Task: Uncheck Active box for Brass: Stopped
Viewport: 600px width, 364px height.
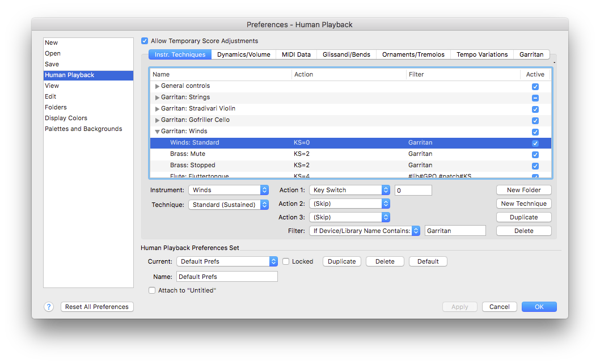Action: click(535, 166)
